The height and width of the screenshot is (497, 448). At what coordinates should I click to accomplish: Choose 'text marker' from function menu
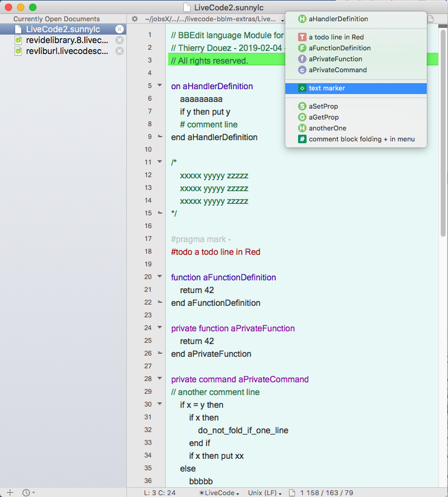pyautogui.click(x=327, y=89)
